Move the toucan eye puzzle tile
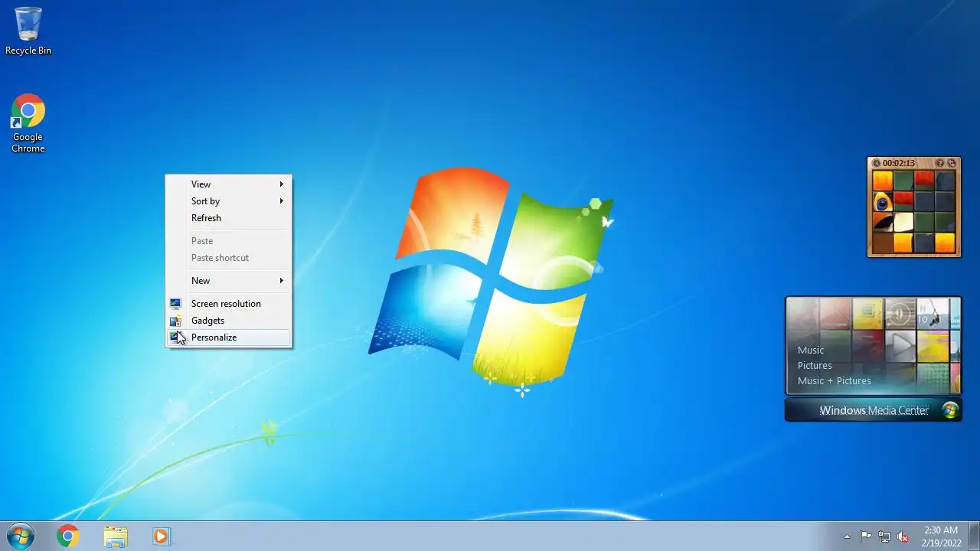980x551 pixels. pyautogui.click(x=883, y=202)
